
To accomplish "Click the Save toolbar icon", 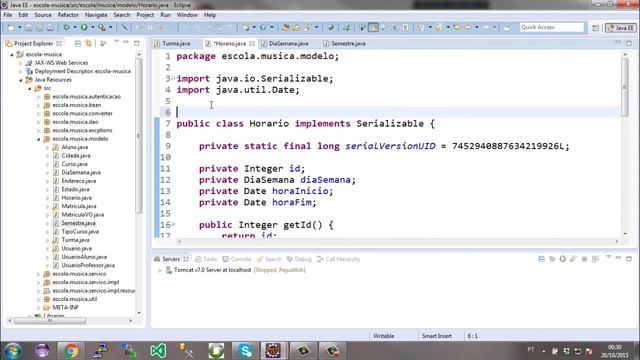I will click(x=29, y=27).
